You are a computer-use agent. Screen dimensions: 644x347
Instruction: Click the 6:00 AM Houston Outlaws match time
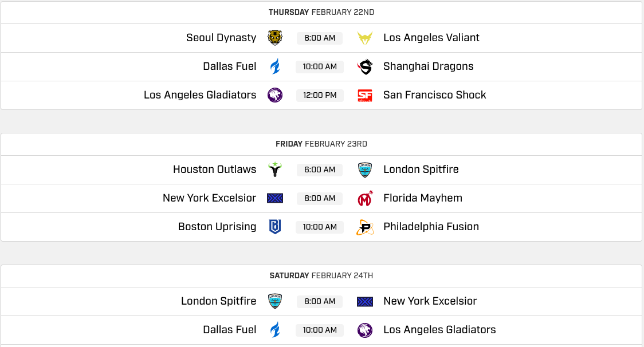(x=320, y=170)
